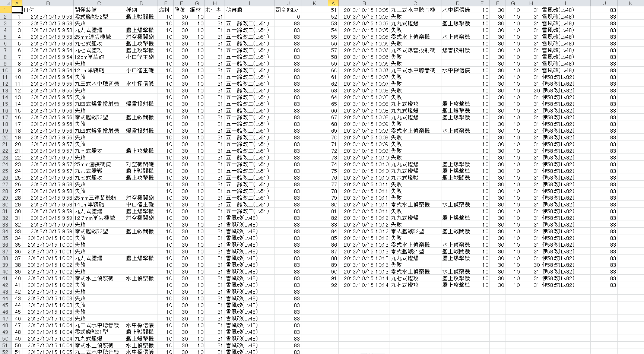Click row header 50

click(x=6, y=339)
